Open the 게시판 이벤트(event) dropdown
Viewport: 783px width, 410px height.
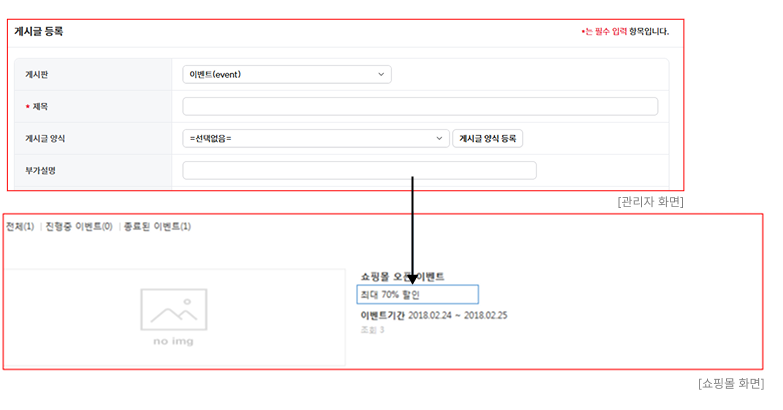click(x=287, y=74)
